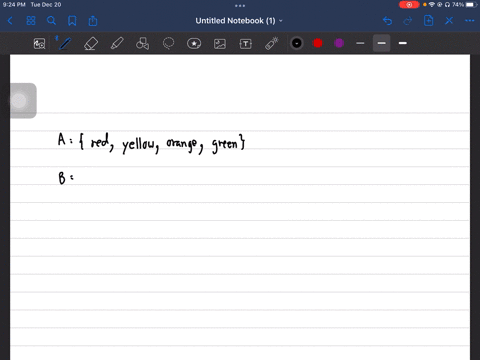Select the Laser pointer tool

(272, 43)
